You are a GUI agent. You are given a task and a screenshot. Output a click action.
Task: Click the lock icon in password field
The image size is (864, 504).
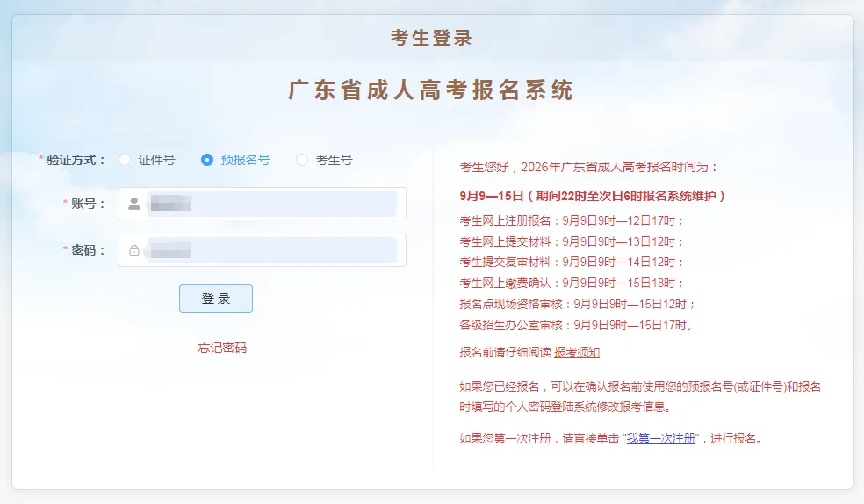133,250
